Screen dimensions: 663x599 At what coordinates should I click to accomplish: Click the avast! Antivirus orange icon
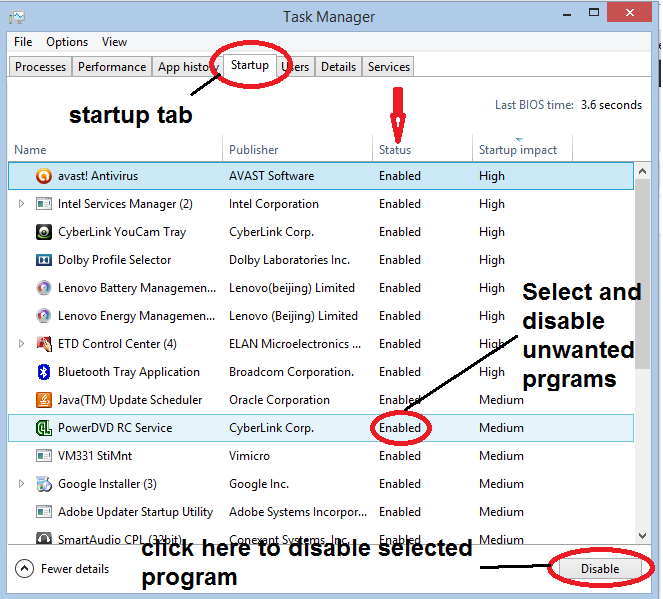[x=44, y=176]
